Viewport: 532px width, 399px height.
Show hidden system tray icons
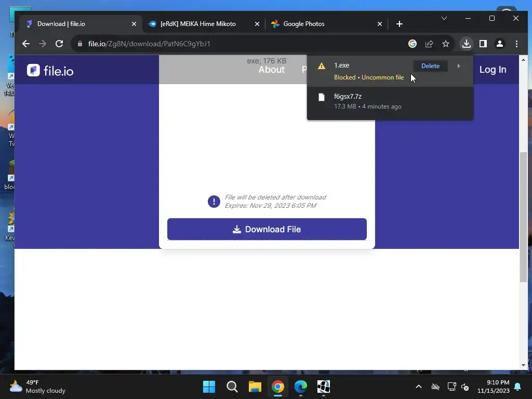tap(419, 387)
